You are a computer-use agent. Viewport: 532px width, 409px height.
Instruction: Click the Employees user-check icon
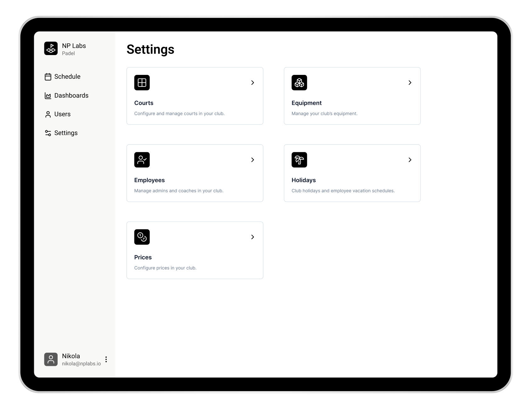coord(142,160)
